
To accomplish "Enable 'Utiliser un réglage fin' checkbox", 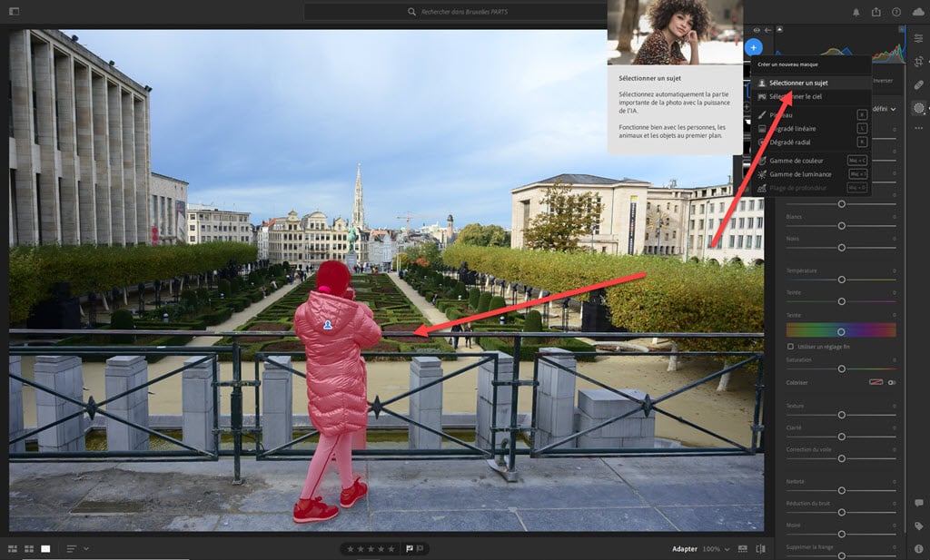I will (790, 347).
